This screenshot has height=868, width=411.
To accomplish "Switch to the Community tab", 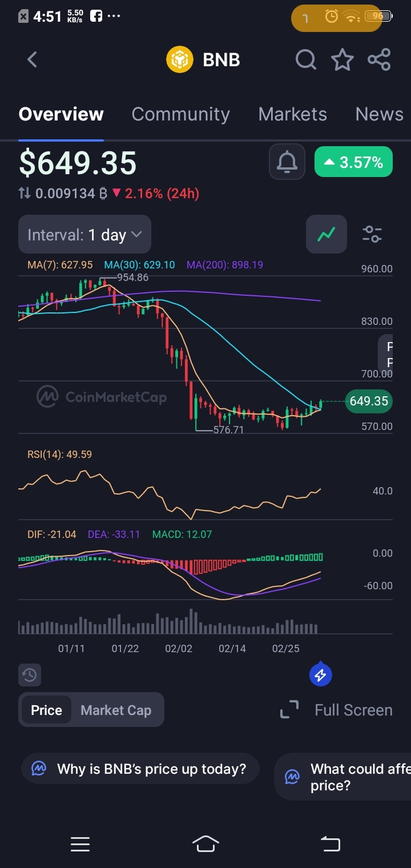I will [x=180, y=114].
